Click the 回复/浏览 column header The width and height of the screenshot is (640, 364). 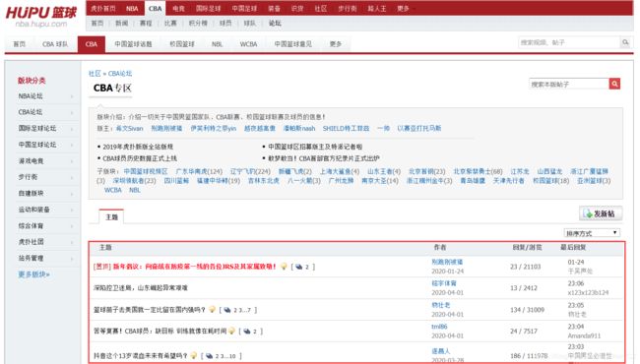point(527,248)
